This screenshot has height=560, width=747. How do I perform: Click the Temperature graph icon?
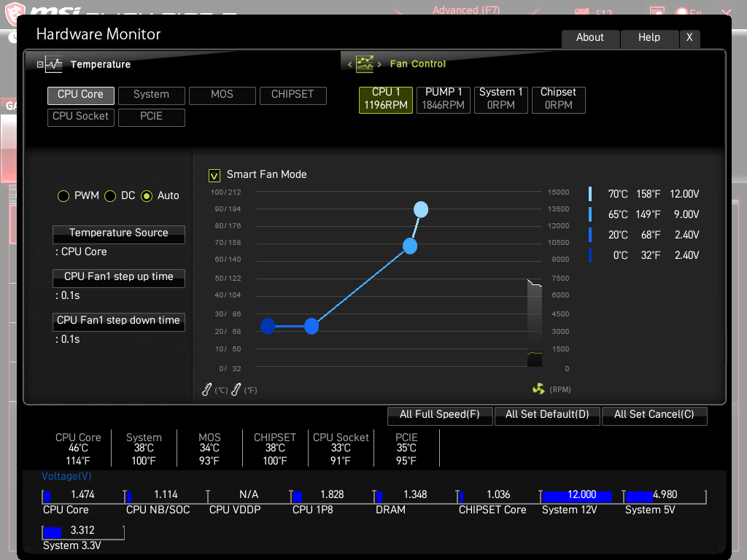click(53, 64)
